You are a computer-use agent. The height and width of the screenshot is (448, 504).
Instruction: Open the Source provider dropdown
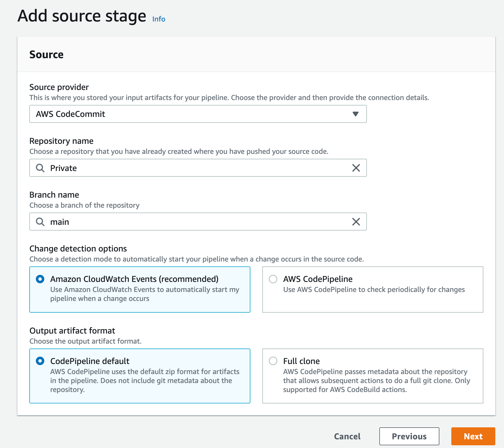[x=198, y=114]
